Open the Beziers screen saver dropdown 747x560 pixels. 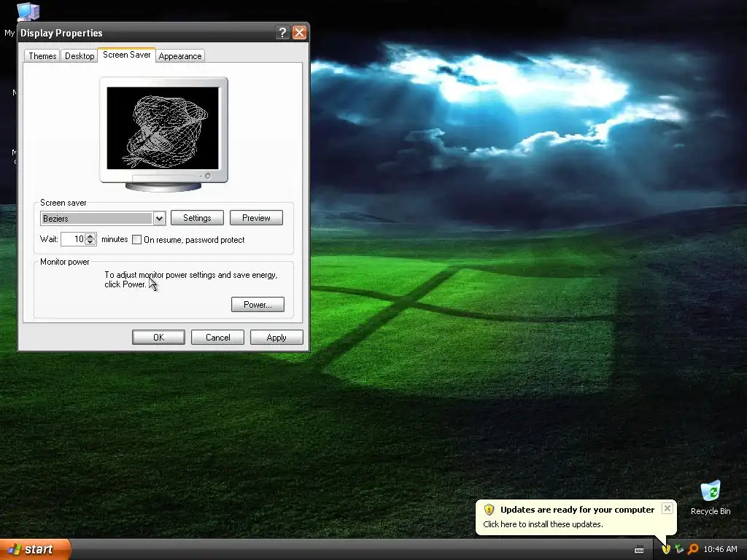click(159, 219)
